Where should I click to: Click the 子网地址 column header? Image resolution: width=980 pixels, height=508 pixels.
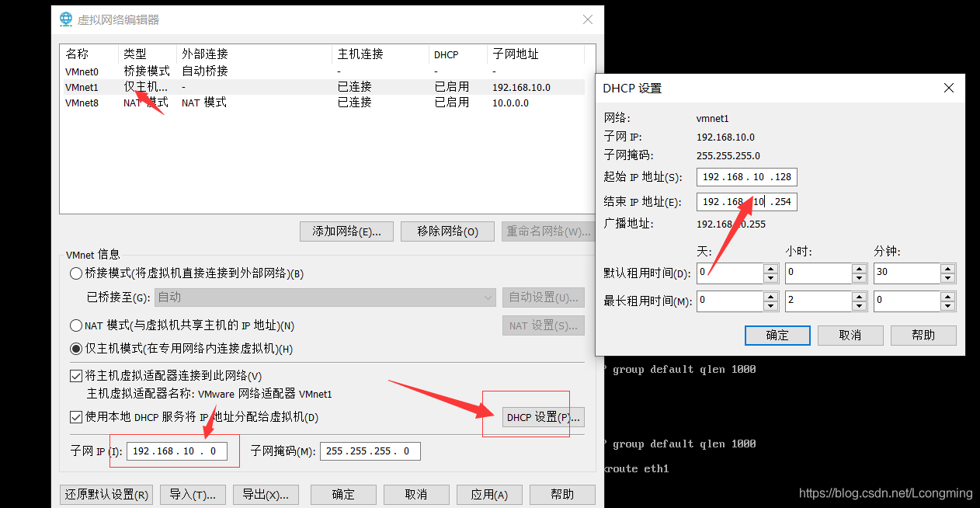536,54
